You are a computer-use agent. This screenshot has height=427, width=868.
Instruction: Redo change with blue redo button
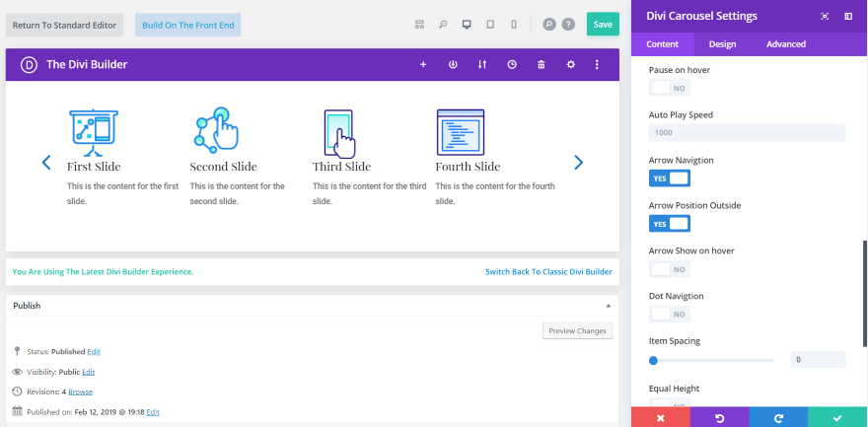coord(778,417)
